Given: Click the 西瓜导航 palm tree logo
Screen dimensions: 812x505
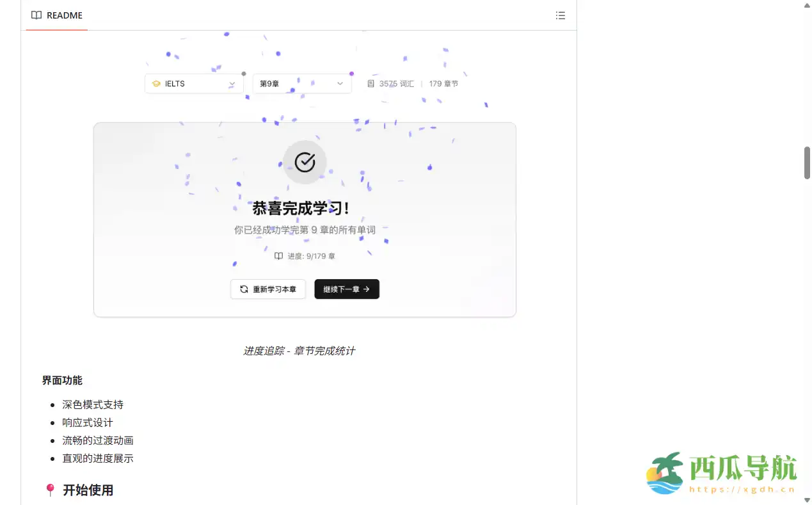Looking at the screenshot, I should coord(667,472).
